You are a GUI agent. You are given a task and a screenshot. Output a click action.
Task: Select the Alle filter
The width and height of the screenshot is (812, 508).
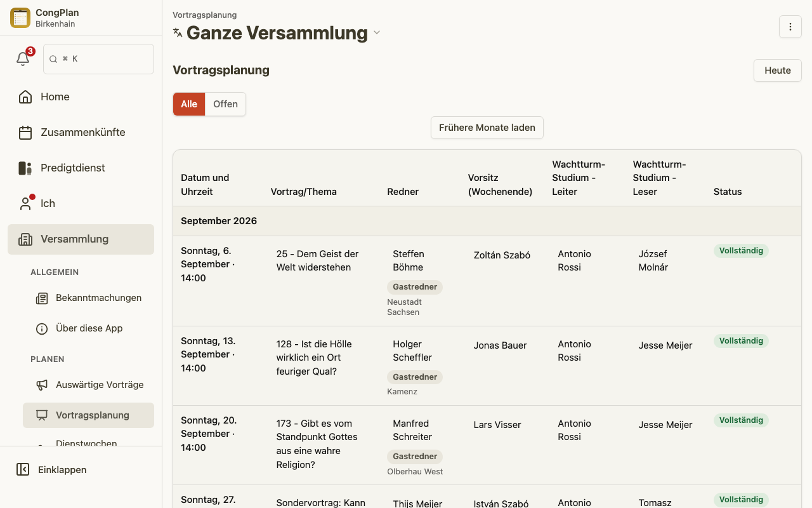[189, 104]
